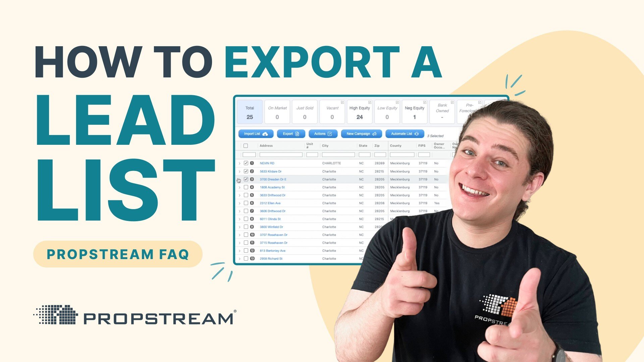Toggle checkbox for row 1 Nevin Rd
Viewport: 644px width, 362px height.
[246, 164]
